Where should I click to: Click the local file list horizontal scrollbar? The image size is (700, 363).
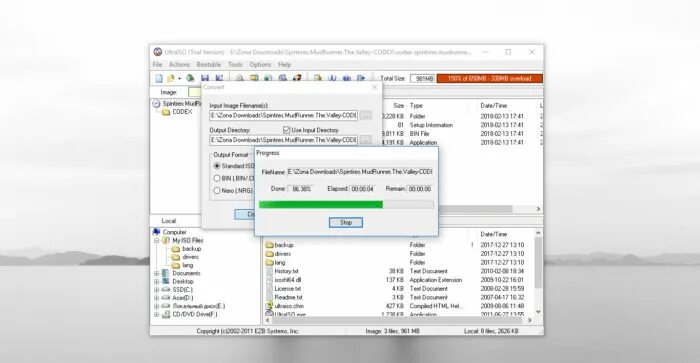click(x=398, y=320)
